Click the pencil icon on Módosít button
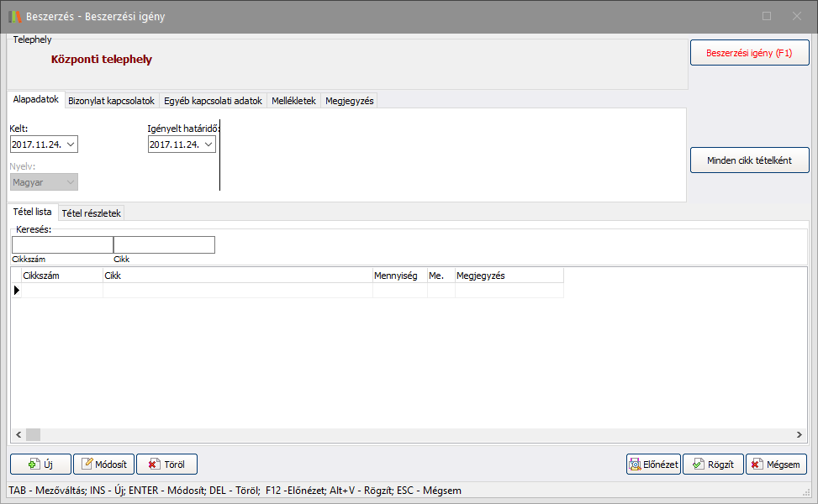This screenshot has height=504, width=818. click(x=87, y=465)
